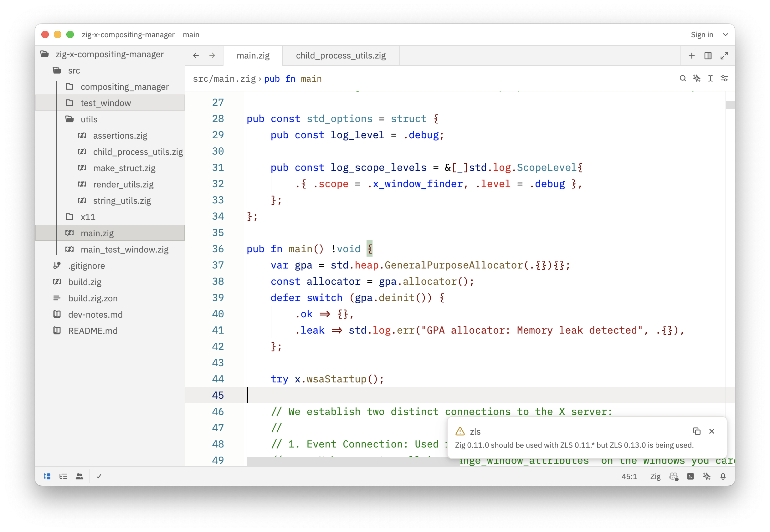770x532 pixels.
Task: Open buffer search magnifier icon
Action: tap(683, 78)
